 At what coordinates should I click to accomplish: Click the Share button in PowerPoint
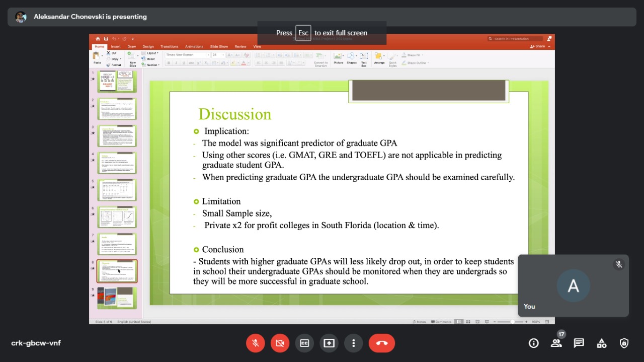point(538,46)
